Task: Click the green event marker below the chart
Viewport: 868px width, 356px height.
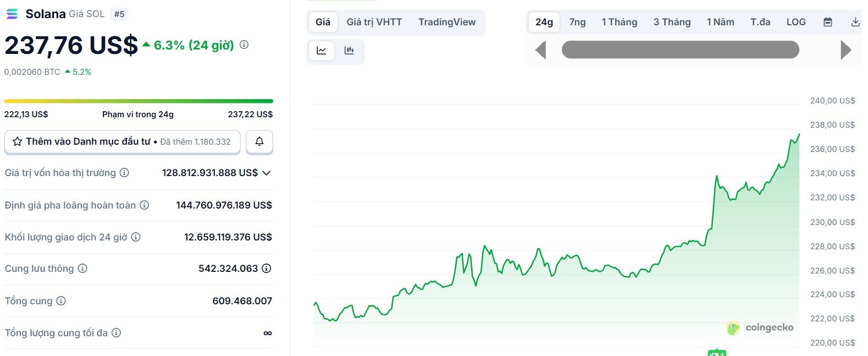Action: click(717, 353)
